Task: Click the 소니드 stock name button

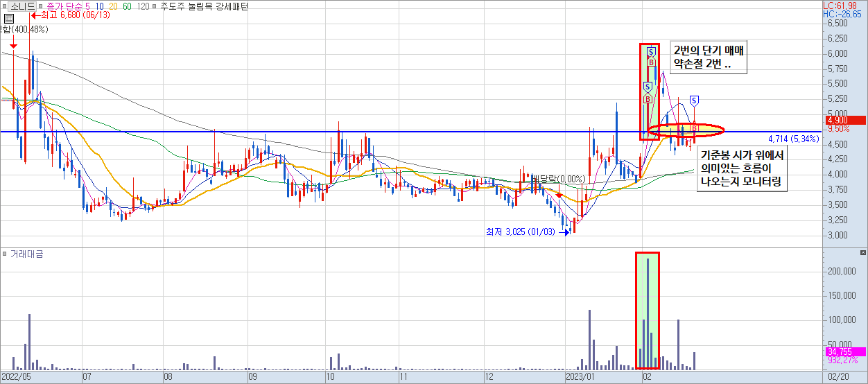Action: coord(21,6)
